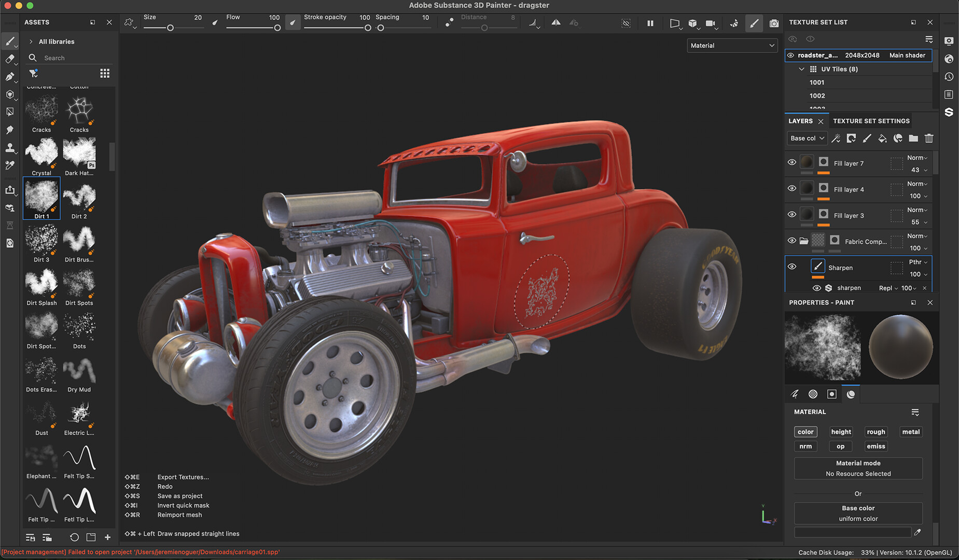
Task: Expand the UV Tiles list
Action: coord(802,68)
